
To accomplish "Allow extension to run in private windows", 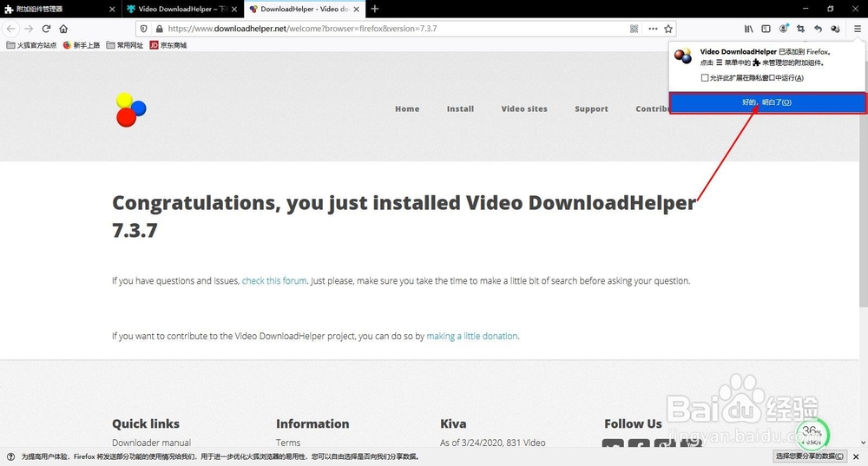I will [x=705, y=78].
